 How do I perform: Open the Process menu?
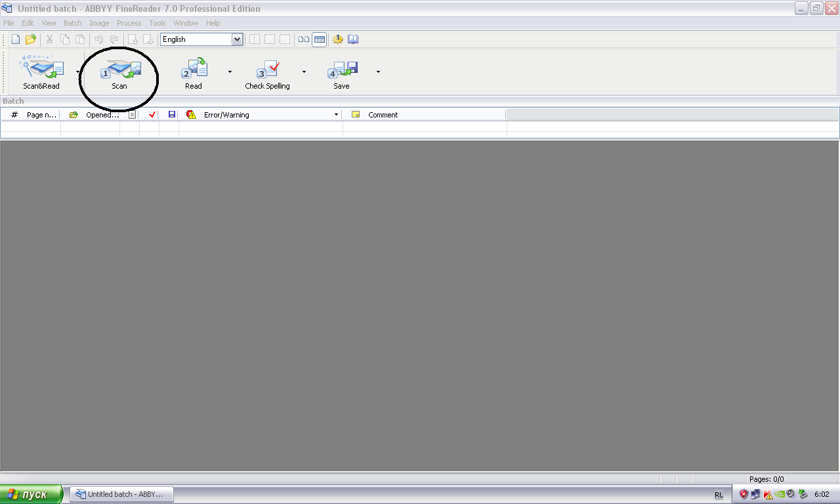point(129,23)
